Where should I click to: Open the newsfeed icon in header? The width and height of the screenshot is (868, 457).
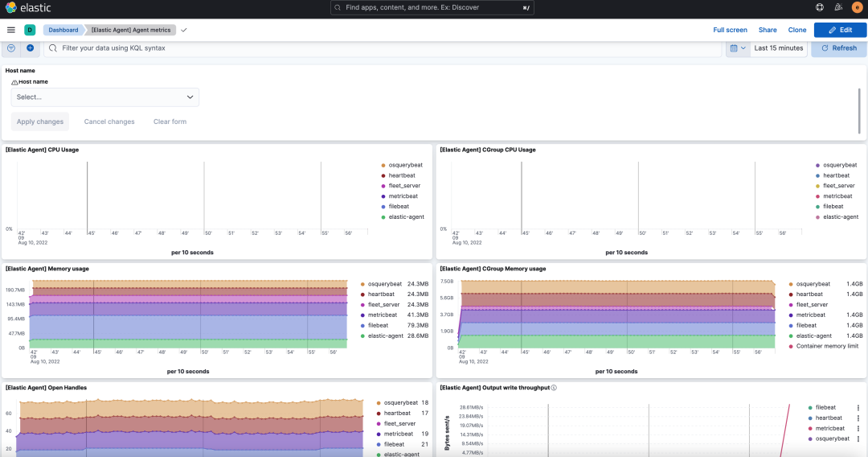[x=838, y=8]
